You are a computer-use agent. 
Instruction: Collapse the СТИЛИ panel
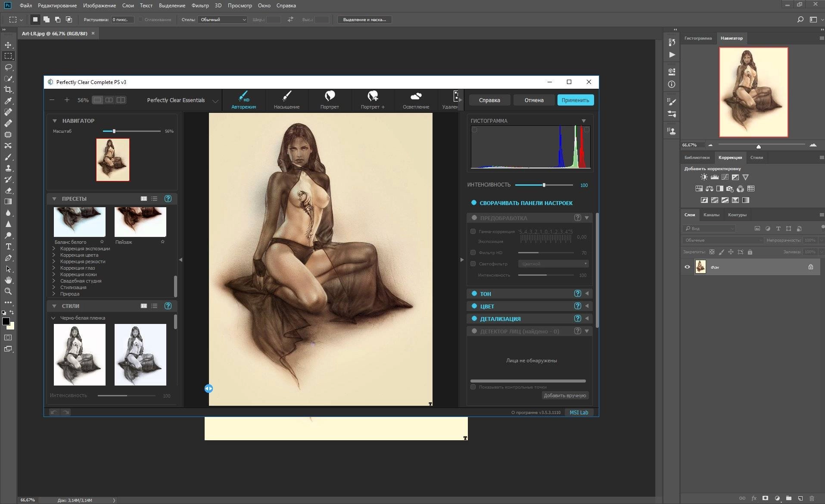(54, 306)
